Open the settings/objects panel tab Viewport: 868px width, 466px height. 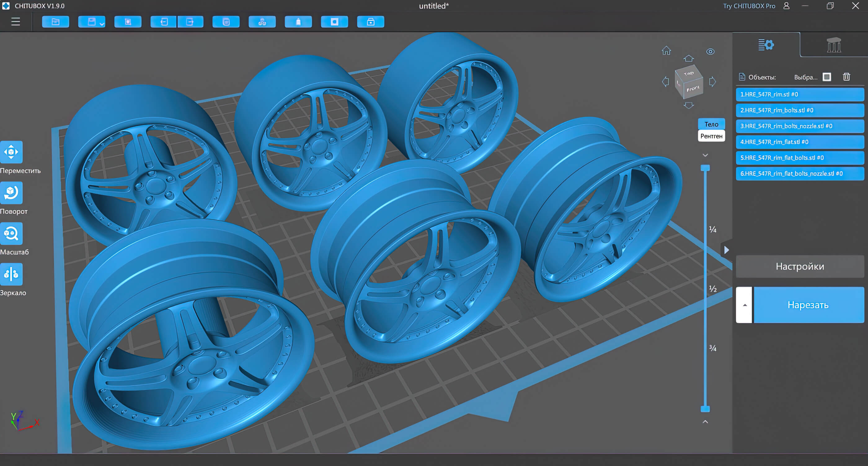pyautogui.click(x=766, y=45)
